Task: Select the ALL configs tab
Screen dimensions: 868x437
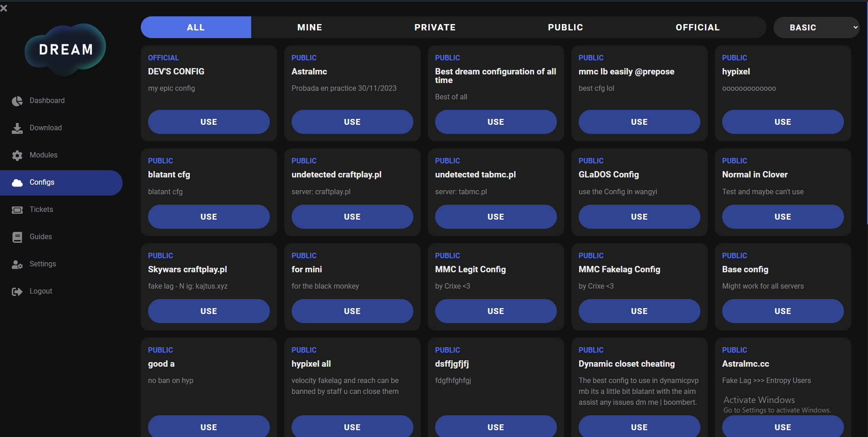Action: pyautogui.click(x=195, y=27)
